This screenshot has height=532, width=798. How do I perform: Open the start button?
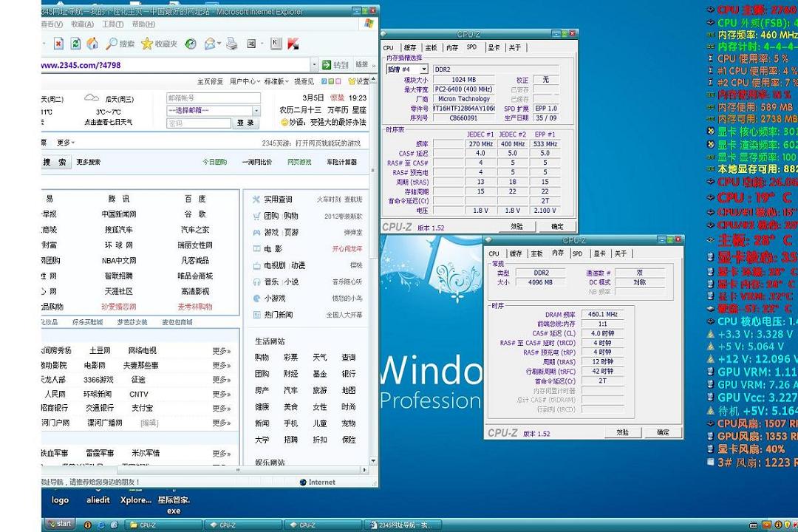click(60, 524)
